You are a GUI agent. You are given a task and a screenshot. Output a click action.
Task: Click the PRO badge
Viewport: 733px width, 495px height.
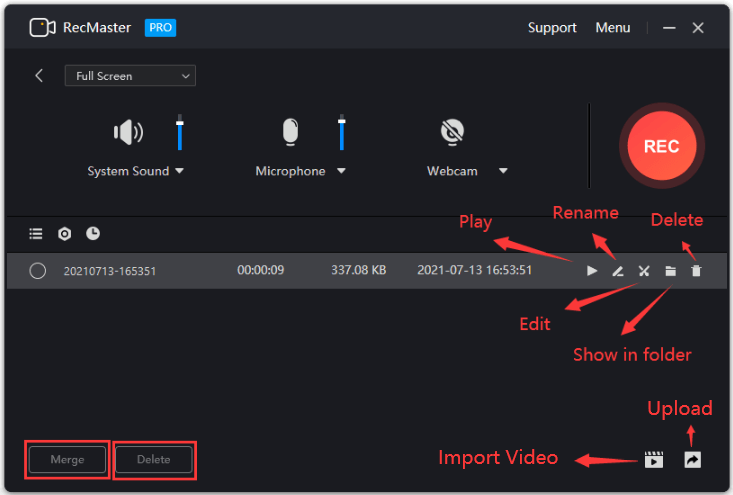160,28
